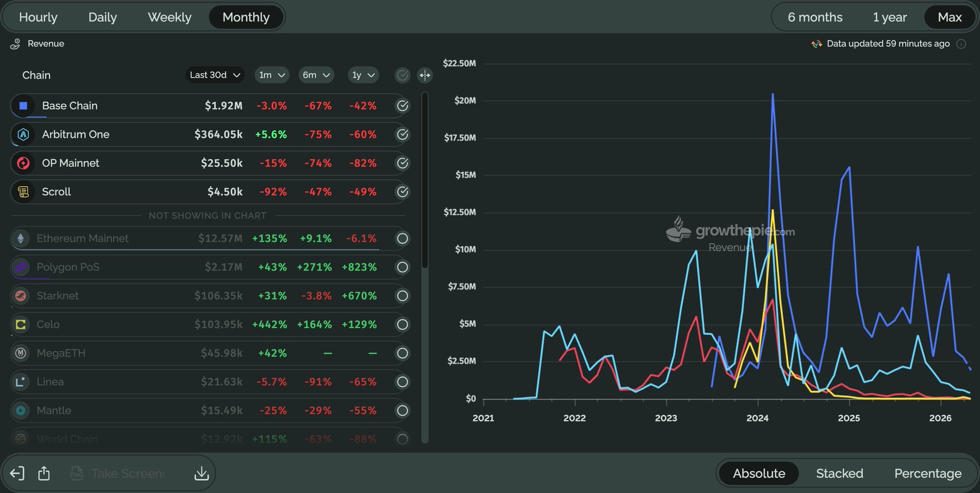Enable Mantle in the chart
The width and height of the screenshot is (980, 493).
click(x=403, y=410)
